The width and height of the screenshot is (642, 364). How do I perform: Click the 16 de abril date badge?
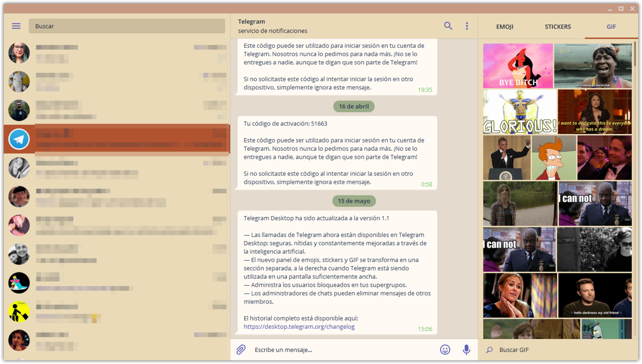[x=353, y=106]
